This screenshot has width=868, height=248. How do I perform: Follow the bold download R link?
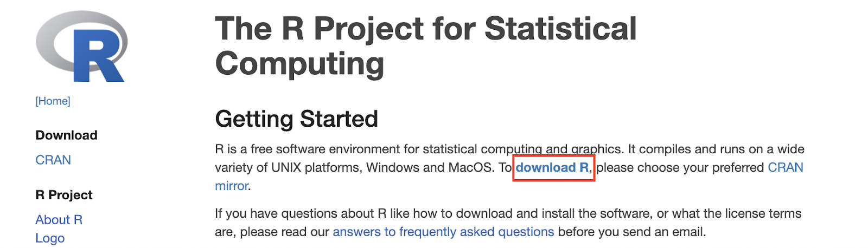(x=552, y=168)
